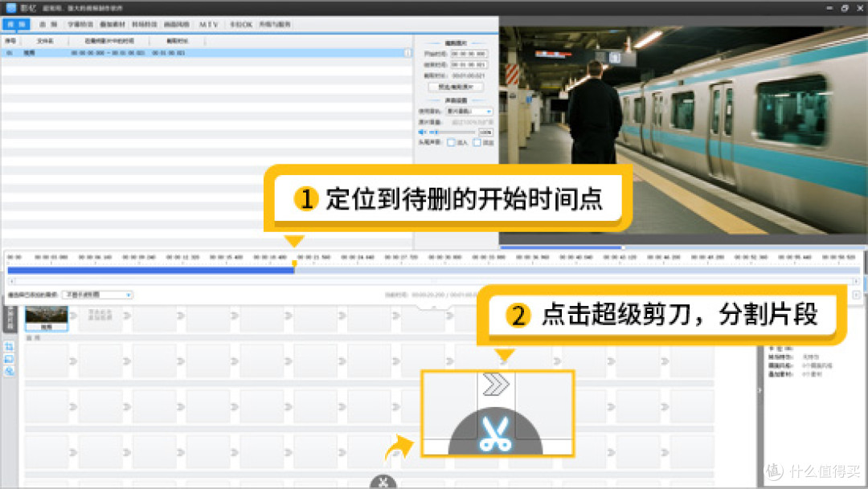Click the 序号 column header
Image resolution: width=868 pixels, height=489 pixels.
point(10,41)
